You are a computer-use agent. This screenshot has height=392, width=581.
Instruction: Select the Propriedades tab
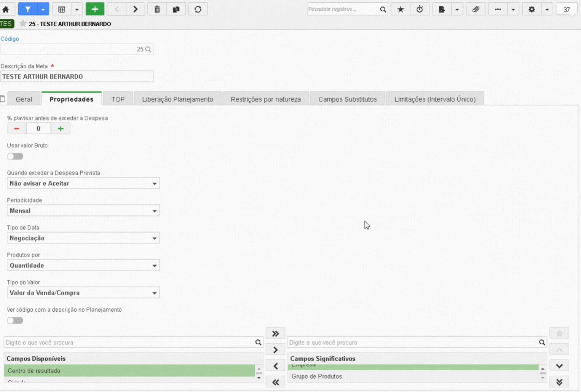[72, 99]
